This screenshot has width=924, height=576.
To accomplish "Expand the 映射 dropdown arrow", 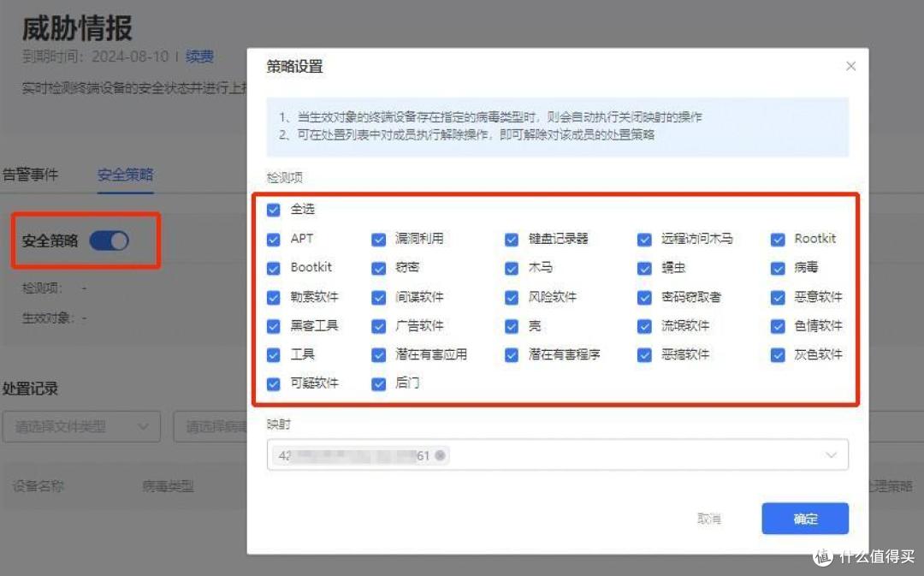I will pyautogui.click(x=831, y=455).
